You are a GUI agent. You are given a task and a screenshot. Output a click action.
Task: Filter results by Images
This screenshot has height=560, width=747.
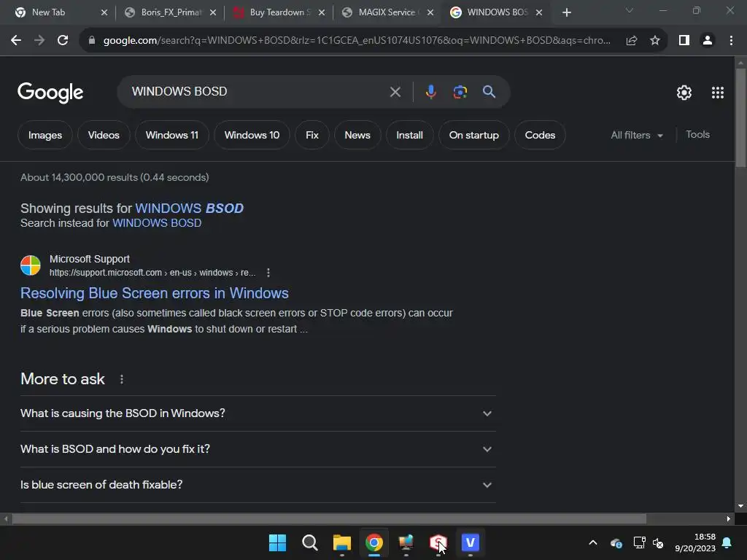[x=44, y=135]
